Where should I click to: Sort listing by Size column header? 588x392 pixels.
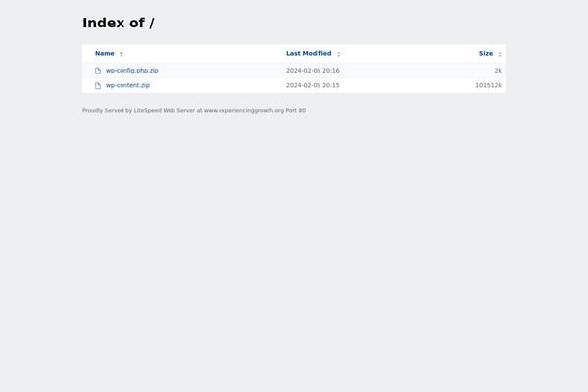486,53
